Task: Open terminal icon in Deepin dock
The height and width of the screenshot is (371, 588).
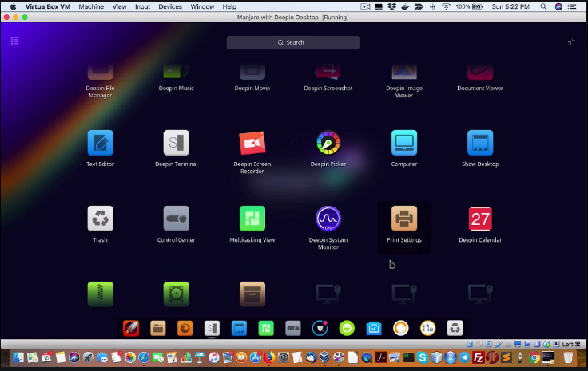Action: click(x=212, y=329)
